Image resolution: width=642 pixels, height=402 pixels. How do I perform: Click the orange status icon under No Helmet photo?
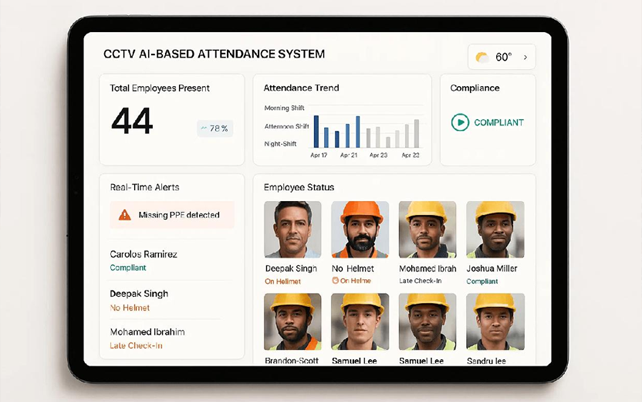click(x=335, y=281)
